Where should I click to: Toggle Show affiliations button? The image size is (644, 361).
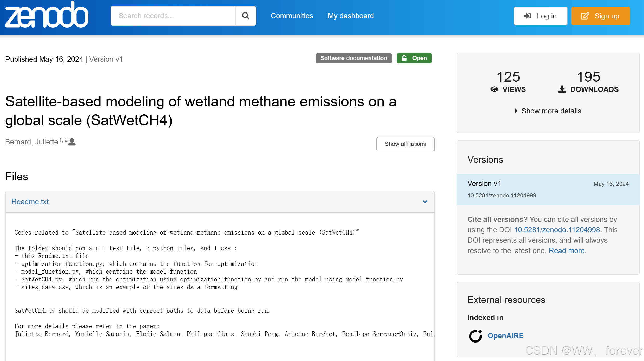[405, 144]
